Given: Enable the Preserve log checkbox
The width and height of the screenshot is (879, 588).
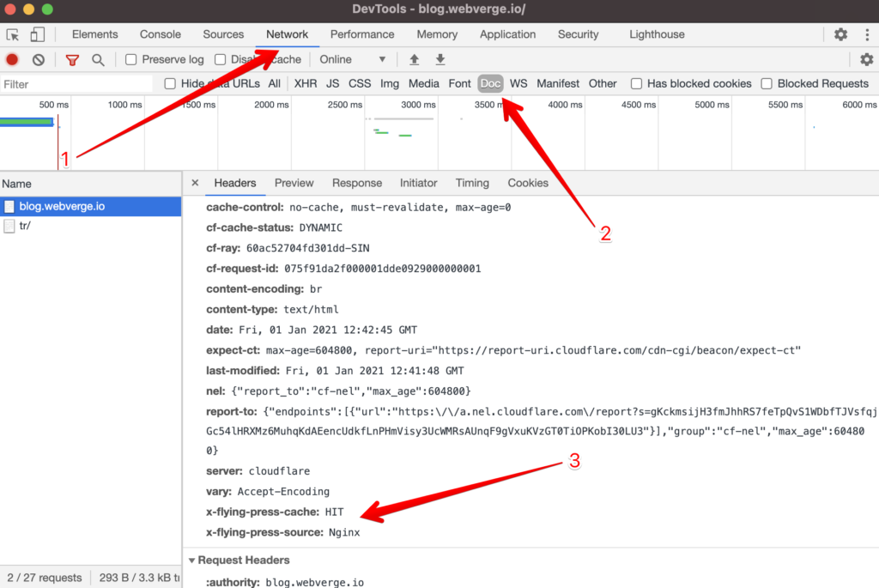Looking at the screenshot, I should [130, 59].
